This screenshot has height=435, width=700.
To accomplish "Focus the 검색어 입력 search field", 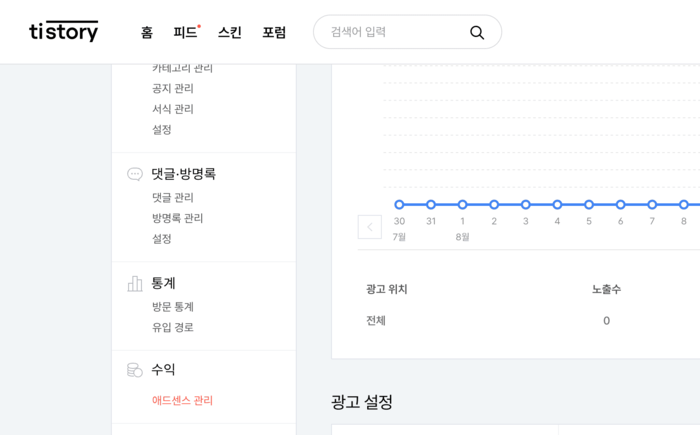I will click(395, 32).
